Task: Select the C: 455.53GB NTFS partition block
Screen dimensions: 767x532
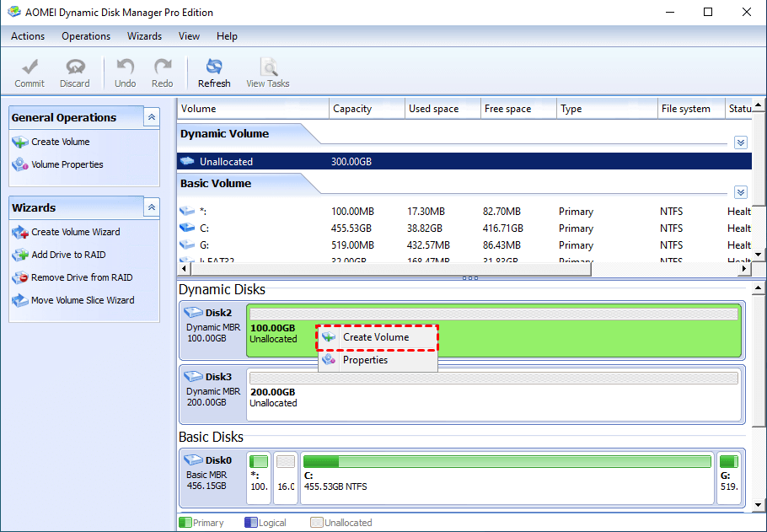Action: point(507,478)
